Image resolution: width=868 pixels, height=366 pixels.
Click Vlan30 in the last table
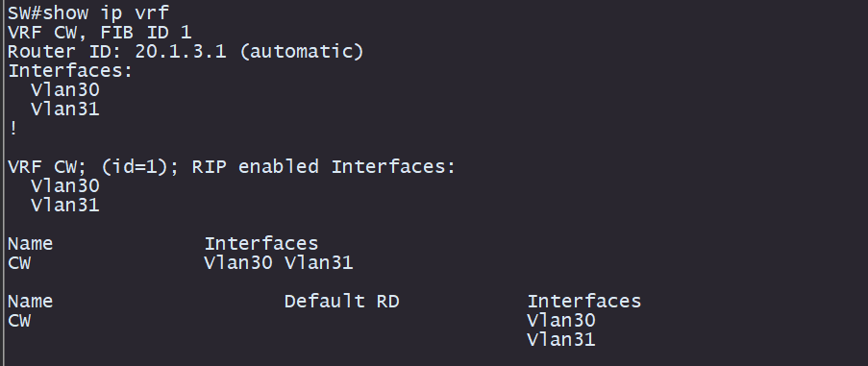coord(561,320)
